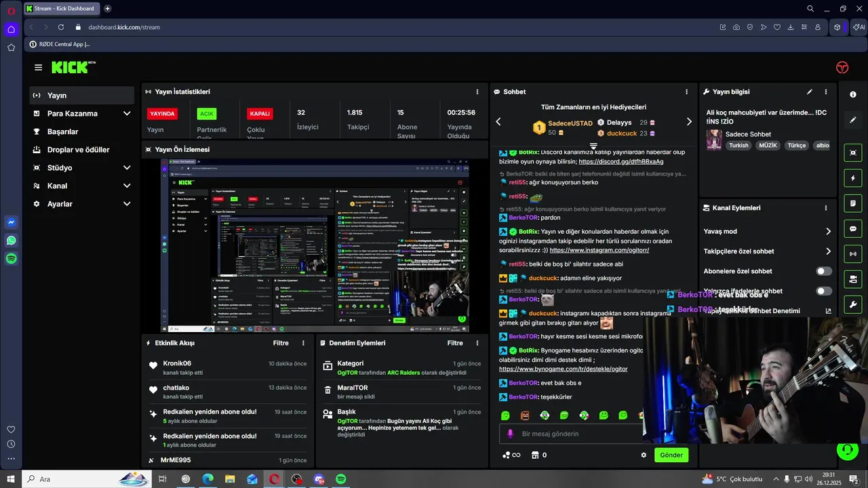Toggle the activity lightning widget icon
The image size is (868, 488).
click(853, 178)
